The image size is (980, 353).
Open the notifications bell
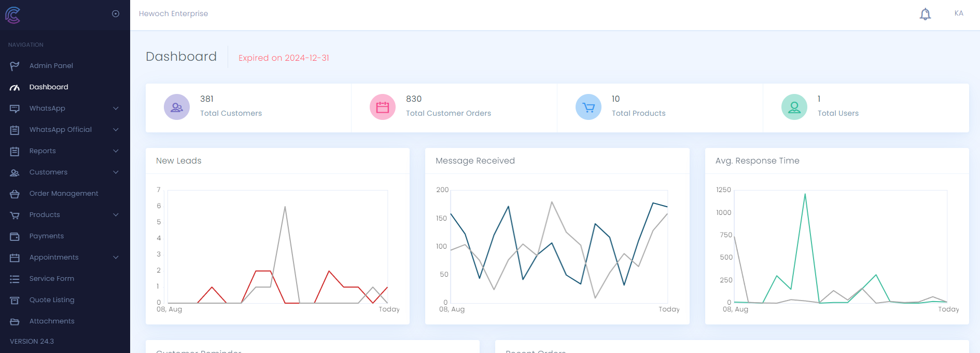[925, 14]
